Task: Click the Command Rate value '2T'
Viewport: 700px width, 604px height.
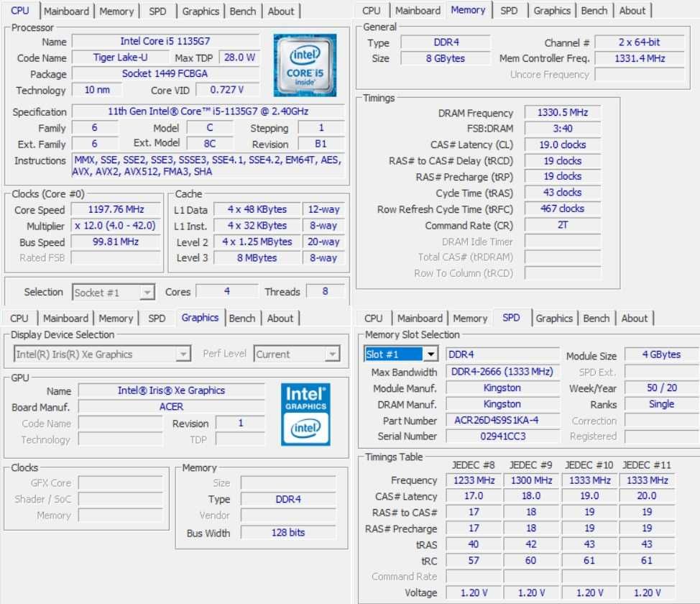Action: (x=563, y=225)
